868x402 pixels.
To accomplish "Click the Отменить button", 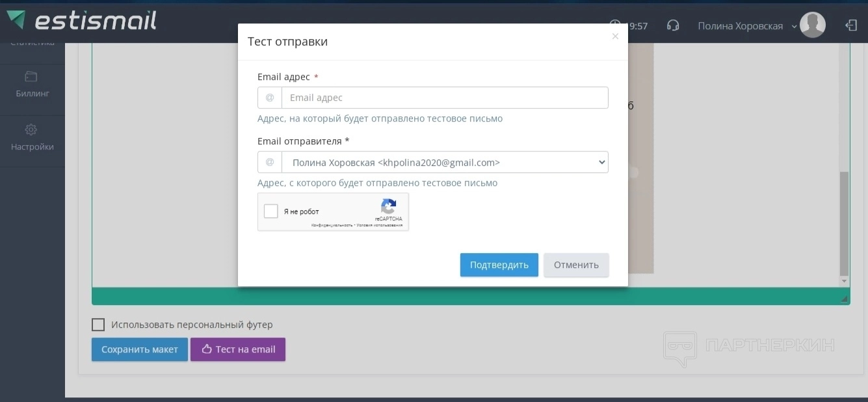I will [576, 265].
